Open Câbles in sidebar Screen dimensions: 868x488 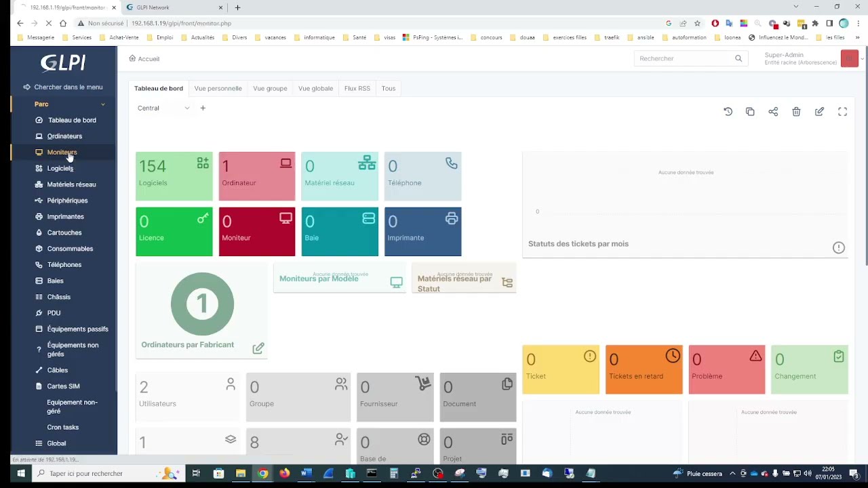[52, 370]
